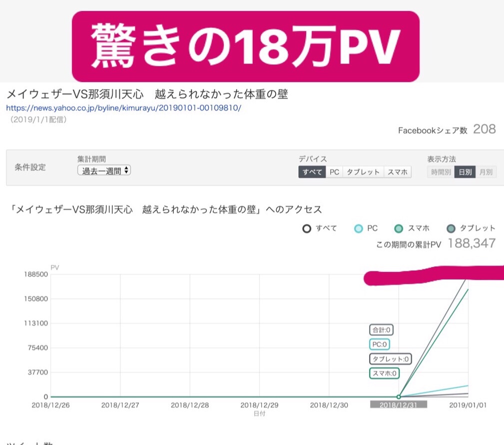Click the Facebookシェア数 label
The image size is (504, 445).
[x=433, y=130]
